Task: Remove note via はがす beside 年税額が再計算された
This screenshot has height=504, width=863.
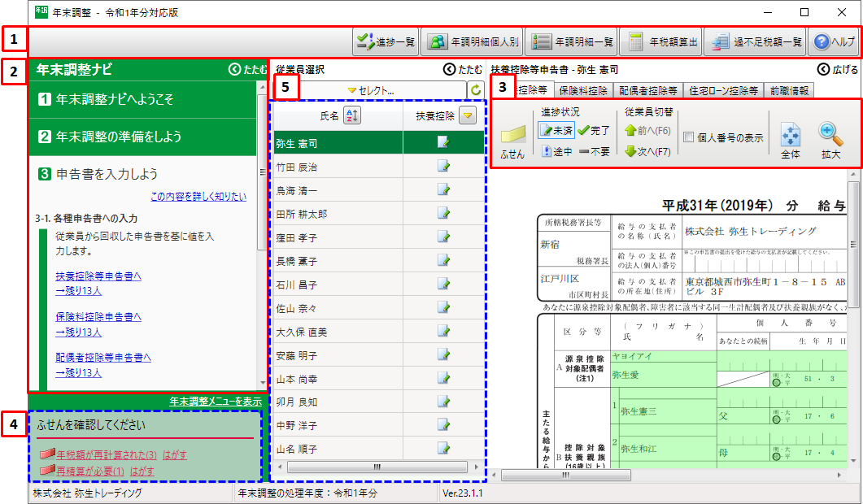Action: 175,455
